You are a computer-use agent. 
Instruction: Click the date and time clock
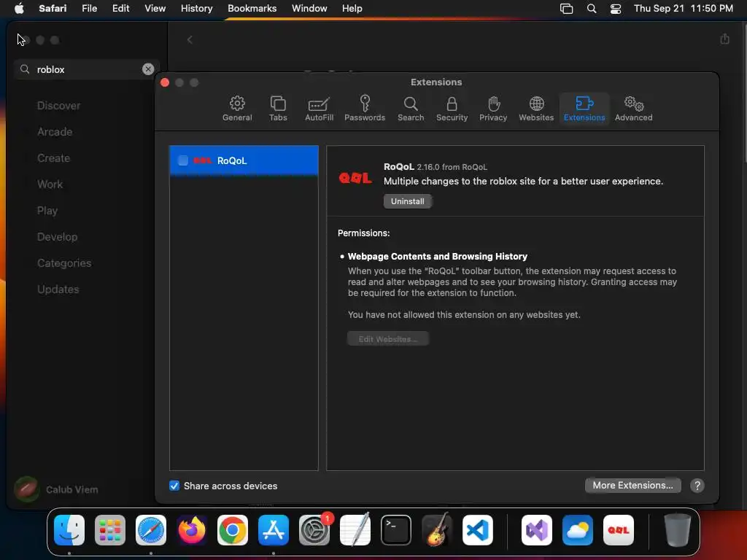tap(683, 9)
